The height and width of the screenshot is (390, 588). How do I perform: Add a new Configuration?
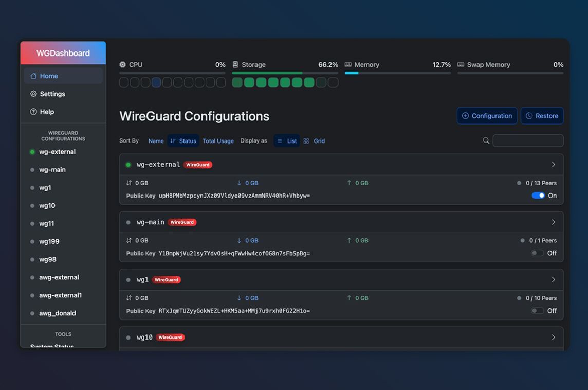[x=487, y=116]
